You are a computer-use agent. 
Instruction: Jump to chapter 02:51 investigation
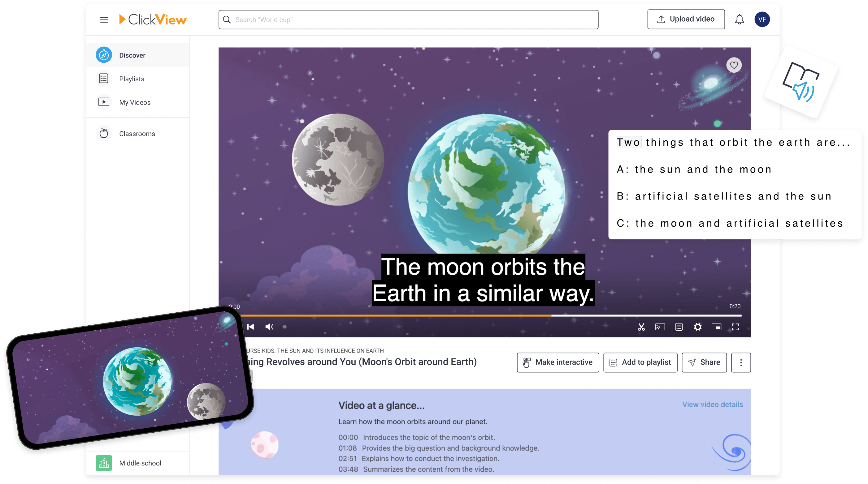coord(419,458)
